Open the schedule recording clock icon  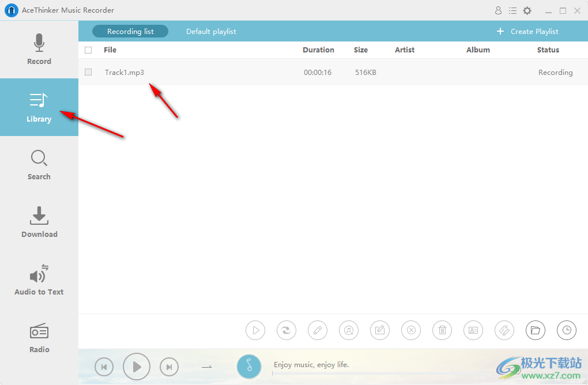click(567, 330)
